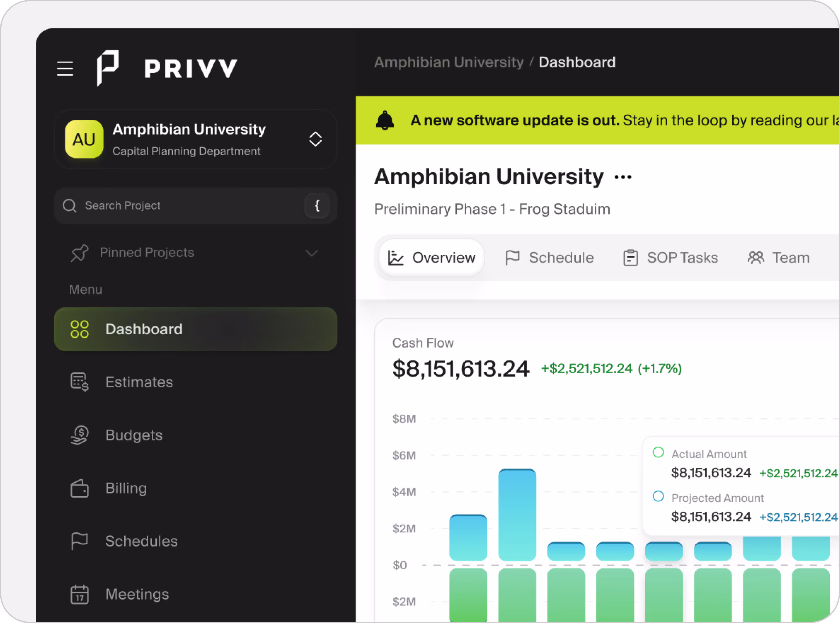This screenshot has height=623, width=840.
Task: Expand Pinned Projects chevron
Action: (312, 253)
